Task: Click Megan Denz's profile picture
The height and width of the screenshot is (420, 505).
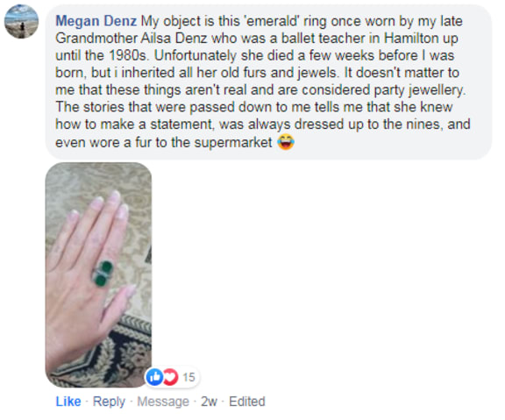Action: coord(21,21)
